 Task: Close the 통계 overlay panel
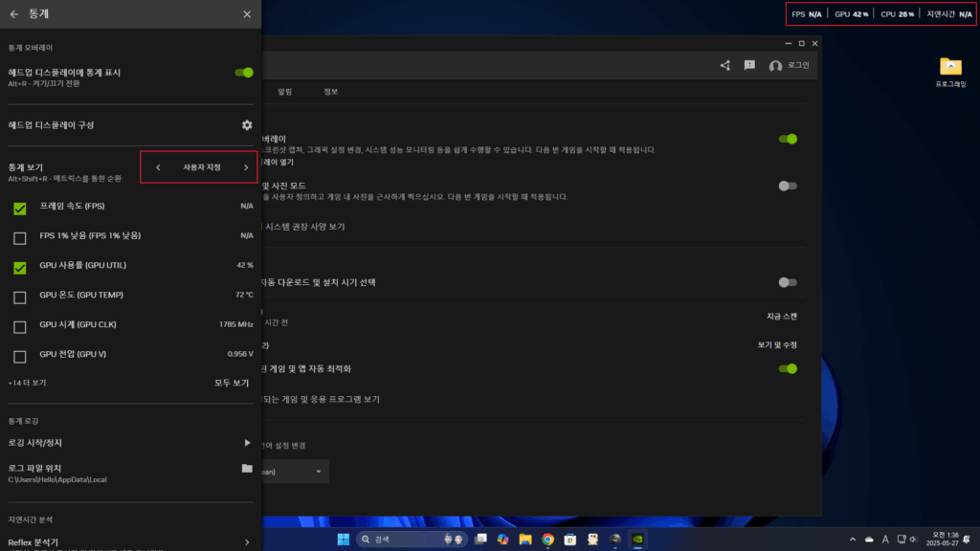click(x=247, y=13)
